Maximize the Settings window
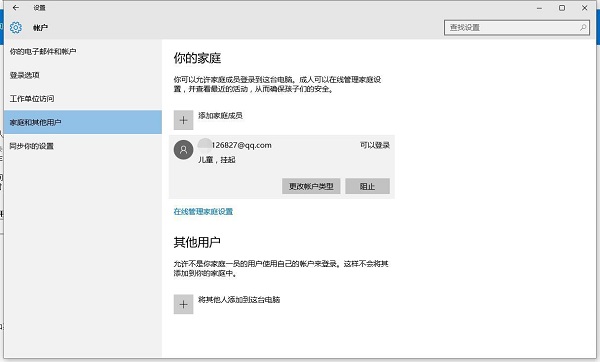The height and width of the screenshot is (362, 600). 562,8
